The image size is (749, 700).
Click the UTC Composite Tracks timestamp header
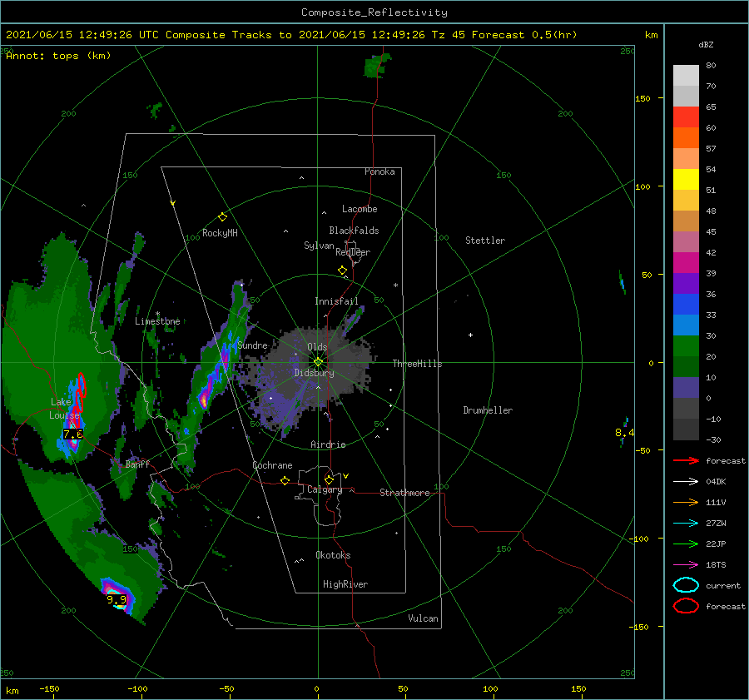291,35
